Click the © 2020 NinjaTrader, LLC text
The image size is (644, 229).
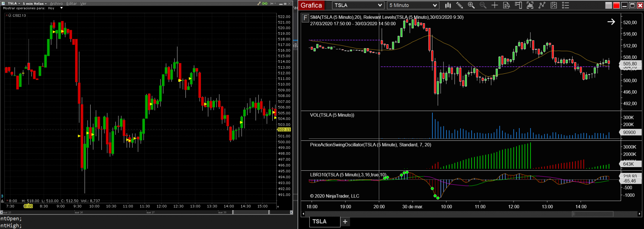(334, 196)
